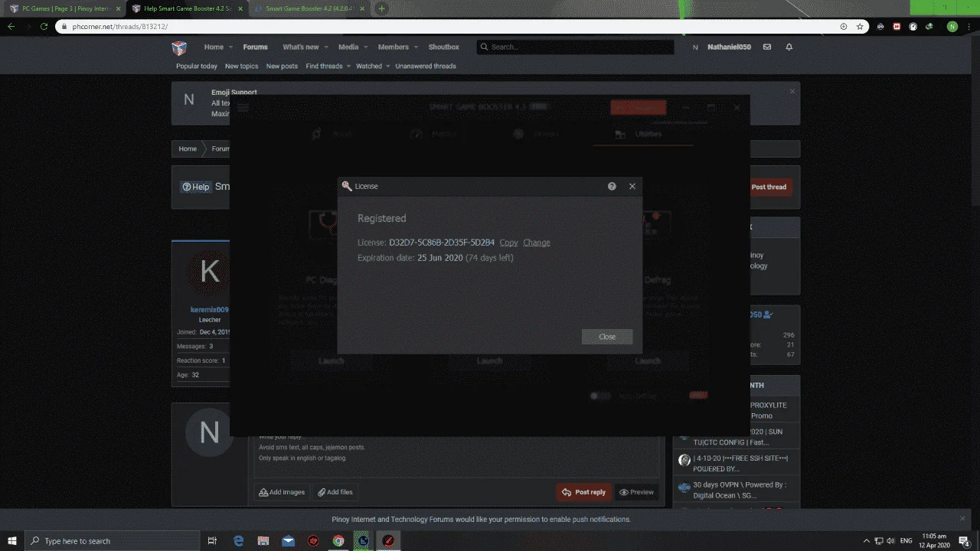Click the X icon of License dialog
The width and height of the screenshot is (980, 551).
pos(632,186)
